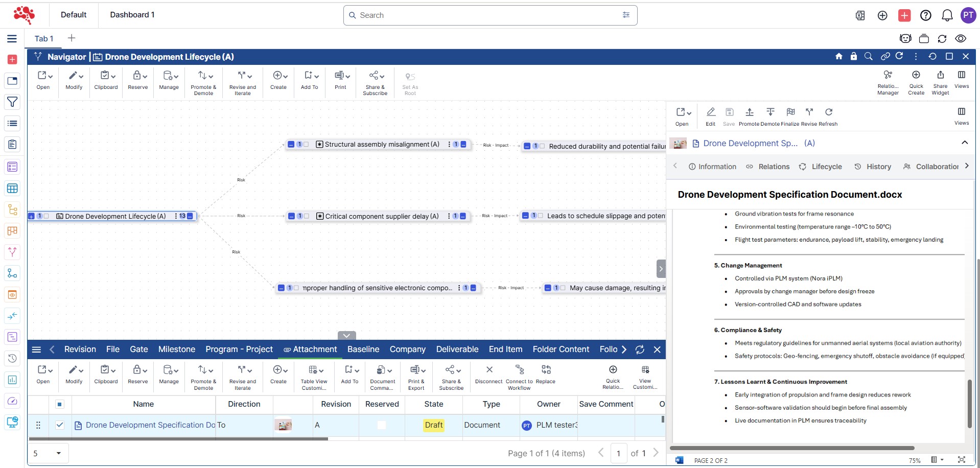Click the Navigator home icon
Screen dimensions: 980x468
838,57
